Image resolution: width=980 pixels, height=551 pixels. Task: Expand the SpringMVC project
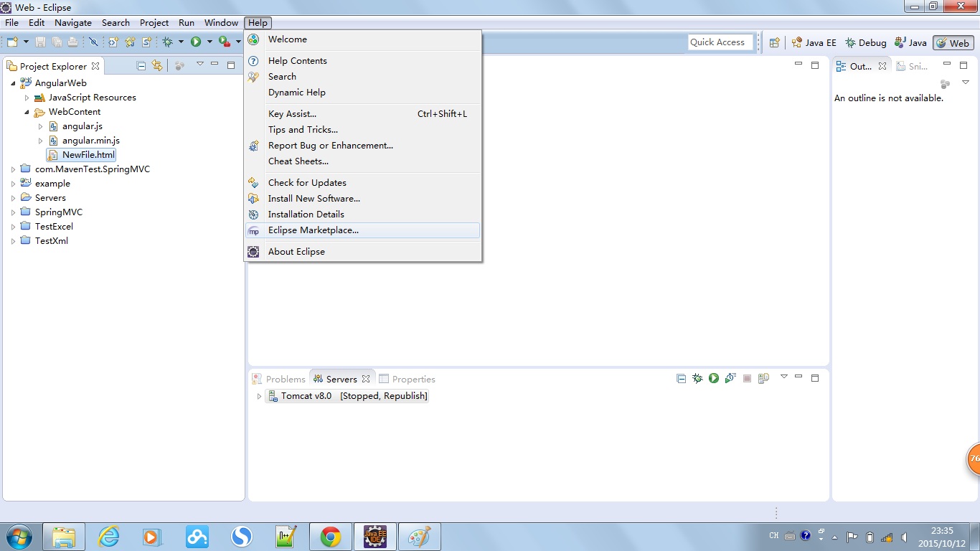tap(14, 212)
